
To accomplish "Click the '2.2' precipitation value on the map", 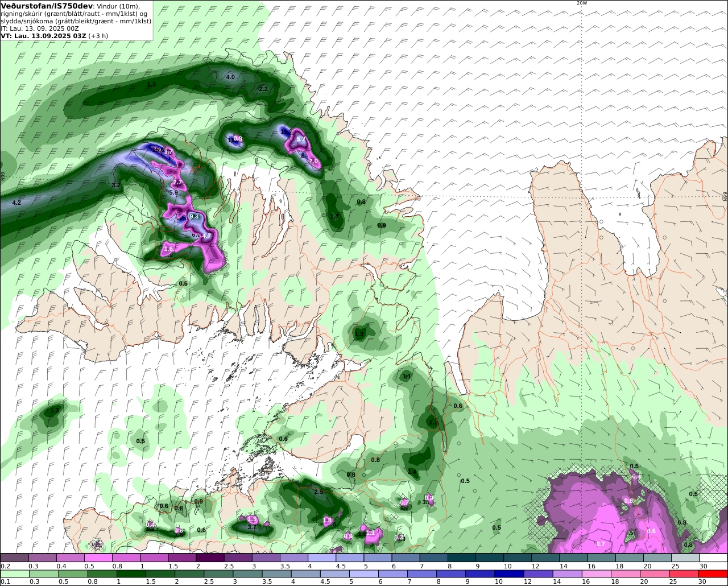I will point(263,89).
